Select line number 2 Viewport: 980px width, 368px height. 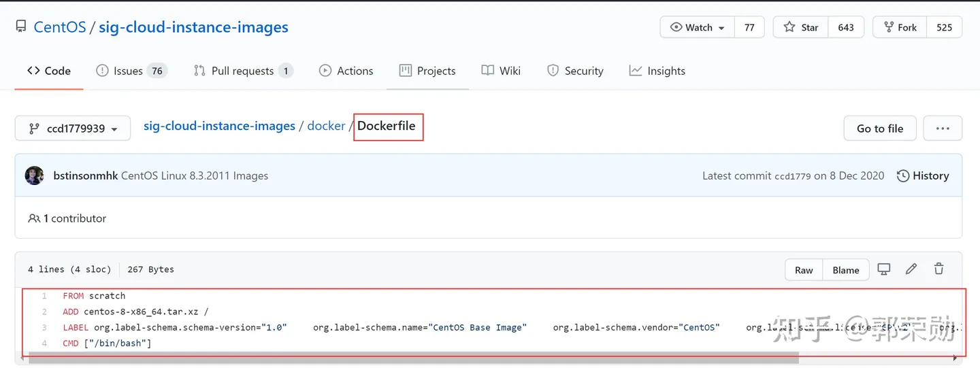[44, 312]
